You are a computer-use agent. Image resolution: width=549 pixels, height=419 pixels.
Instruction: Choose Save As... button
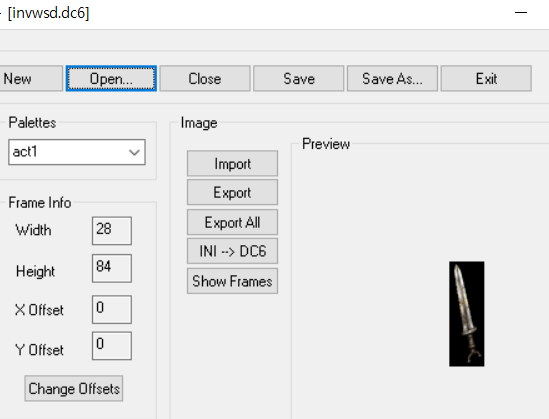pyautogui.click(x=392, y=78)
